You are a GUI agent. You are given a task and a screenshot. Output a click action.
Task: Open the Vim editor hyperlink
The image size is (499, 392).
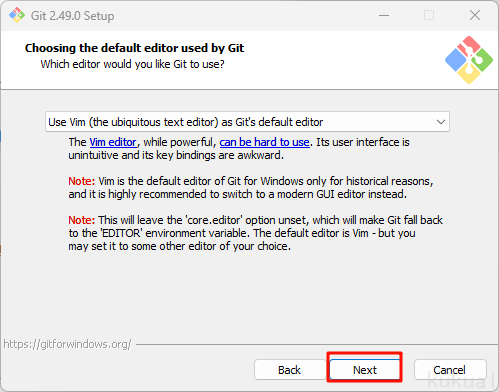(x=113, y=142)
